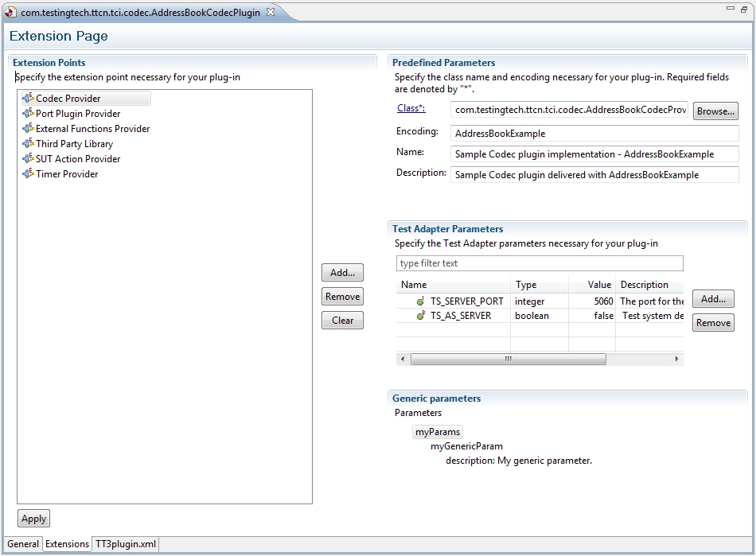Click Add for Test Adapter Parameters

point(713,299)
